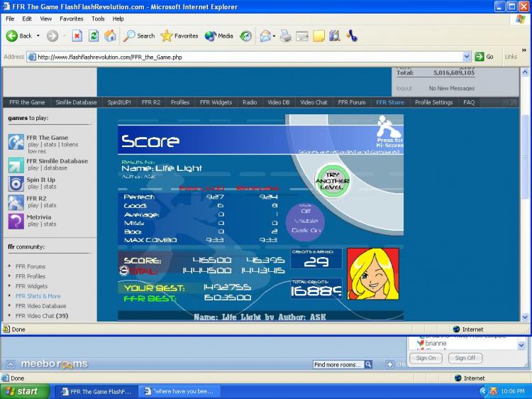Click the Print toolbar icon
This screenshot has height=399, width=532.
pos(285,35)
